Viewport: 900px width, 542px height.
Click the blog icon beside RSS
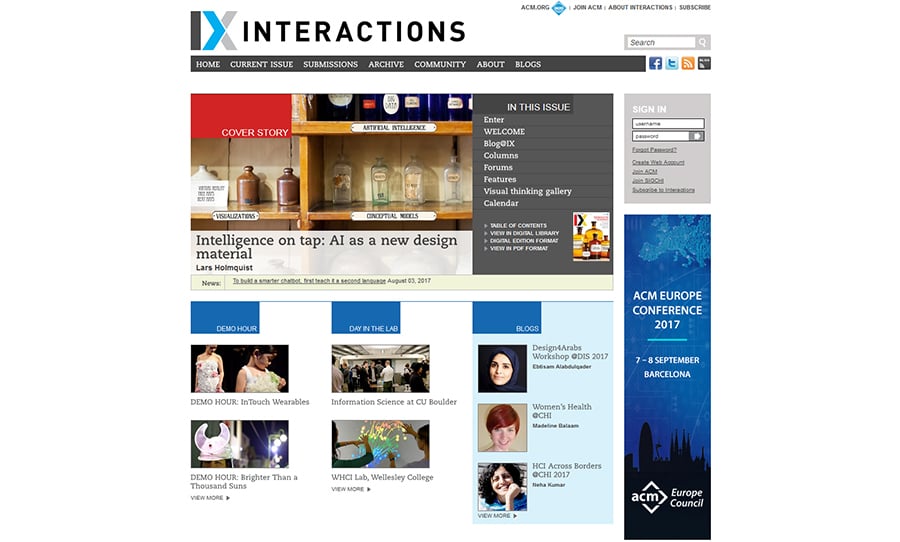pyautogui.click(x=704, y=64)
